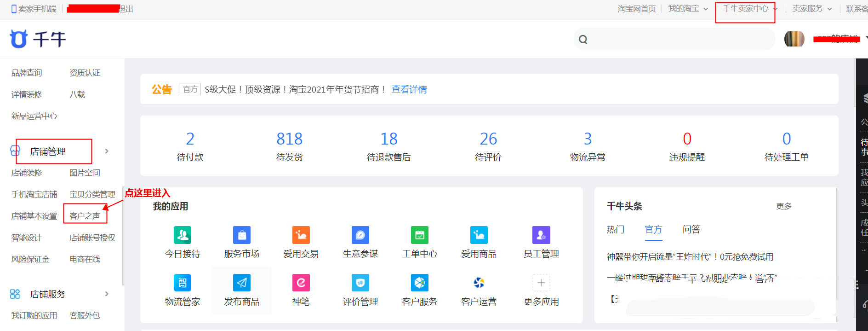Image resolution: width=868 pixels, height=331 pixels.
Task: Open the 客户运营 app icon
Action: 479,283
